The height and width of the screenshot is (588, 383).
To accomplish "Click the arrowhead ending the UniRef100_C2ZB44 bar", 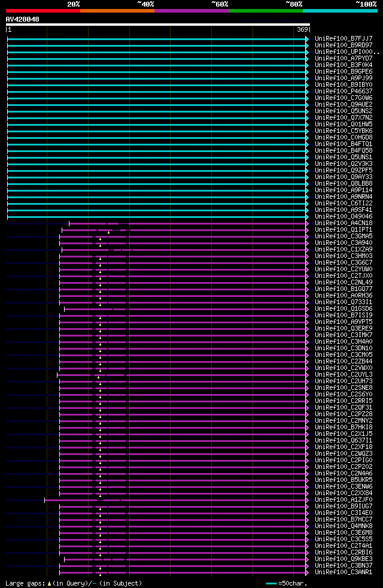I will [x=308, y=362].
